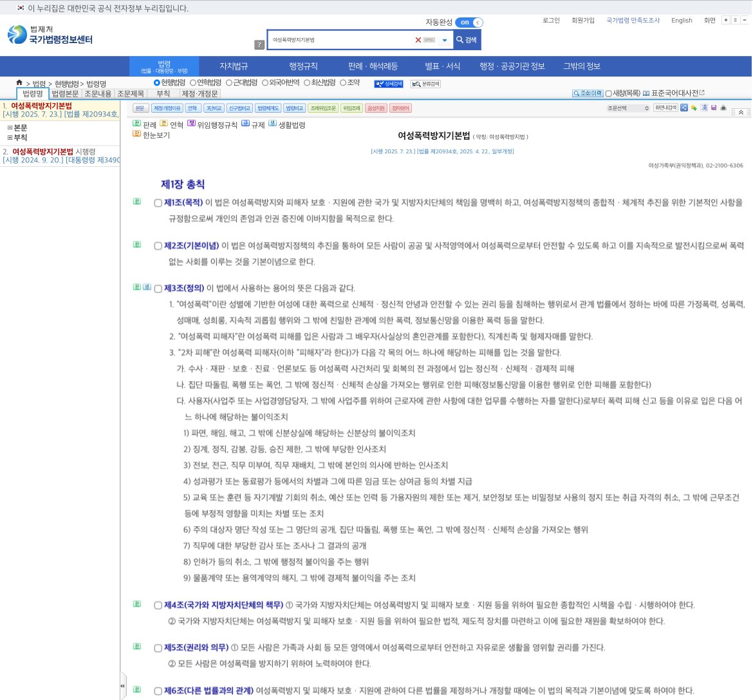Enable the 새창(목록) checkbox
Viewport: 753px width, 700px height.
(608, 93)
